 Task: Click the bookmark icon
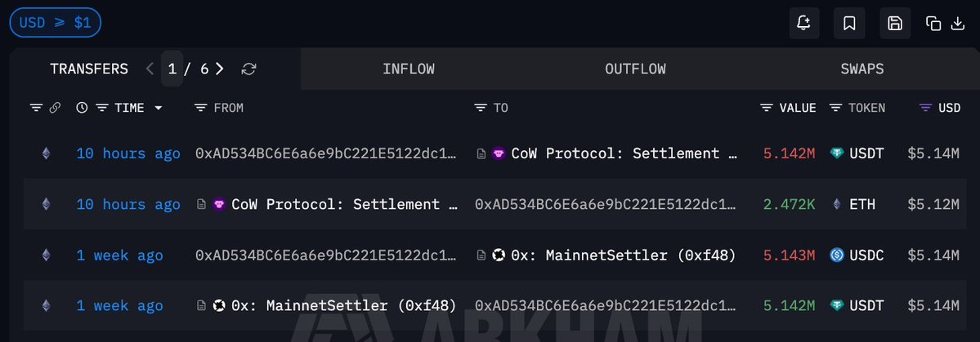pyautogui.click(x=849, y=24)
